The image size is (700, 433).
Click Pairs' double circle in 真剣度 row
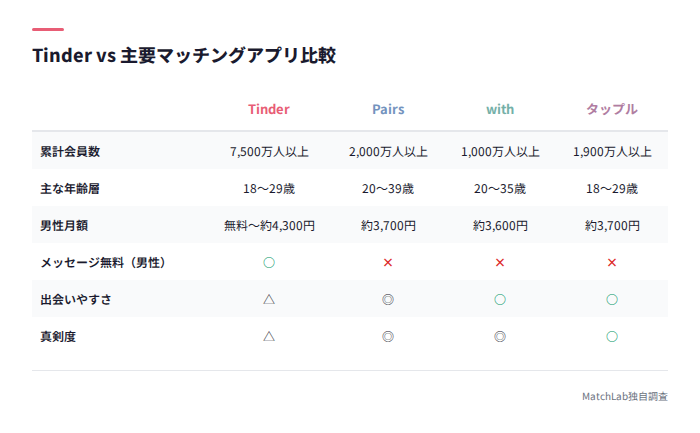[388, 337]
